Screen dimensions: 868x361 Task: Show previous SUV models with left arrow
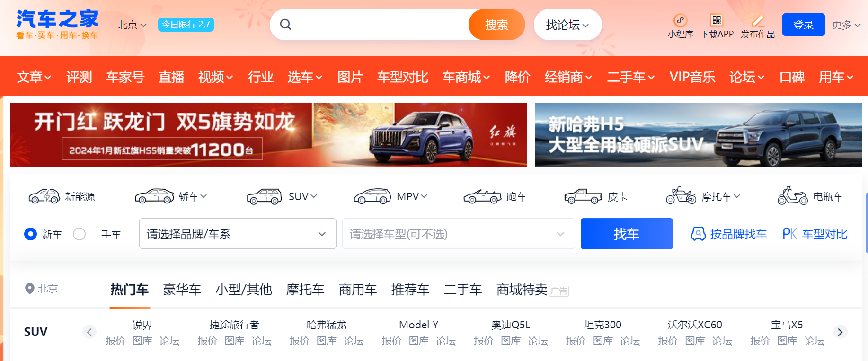pyautogui.click(x=89, y=332)
